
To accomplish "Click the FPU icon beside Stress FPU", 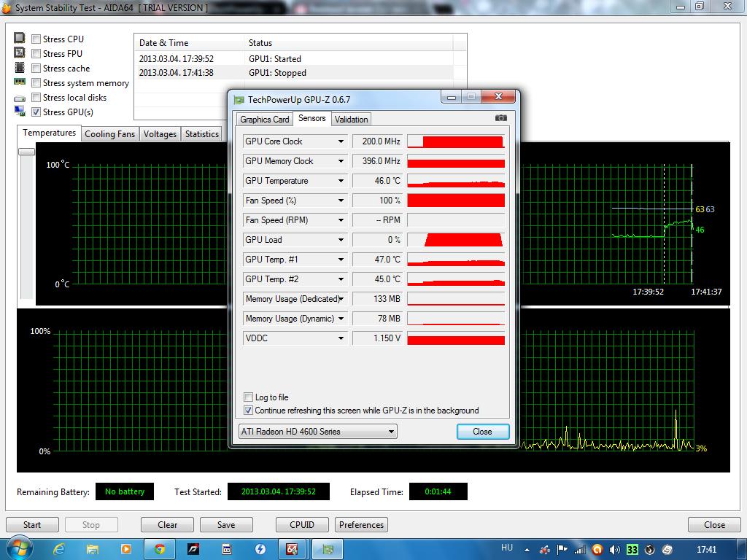I will click(20, 52).
